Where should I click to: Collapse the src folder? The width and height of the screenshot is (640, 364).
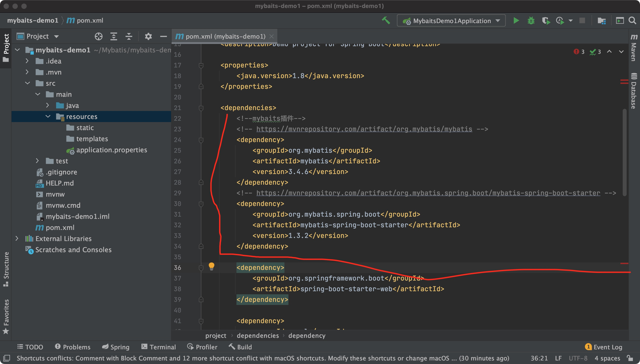click(x=28, y=83)
